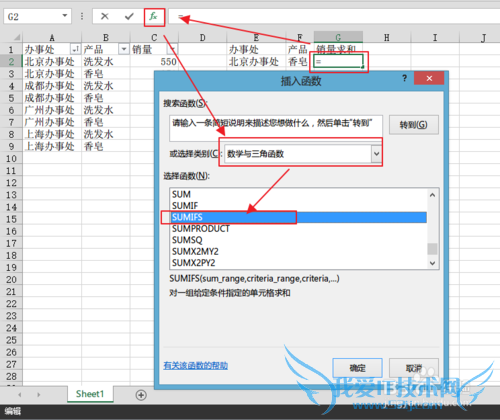The width and height of the screenshot is (500, 420).
Task: Select row 10 header
Action: point(11,159)
